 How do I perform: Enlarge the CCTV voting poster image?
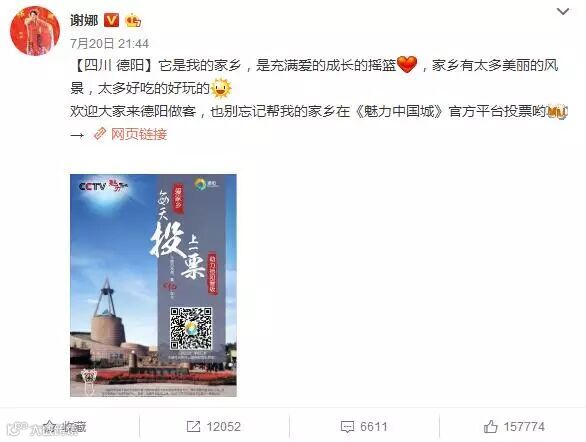153,285
